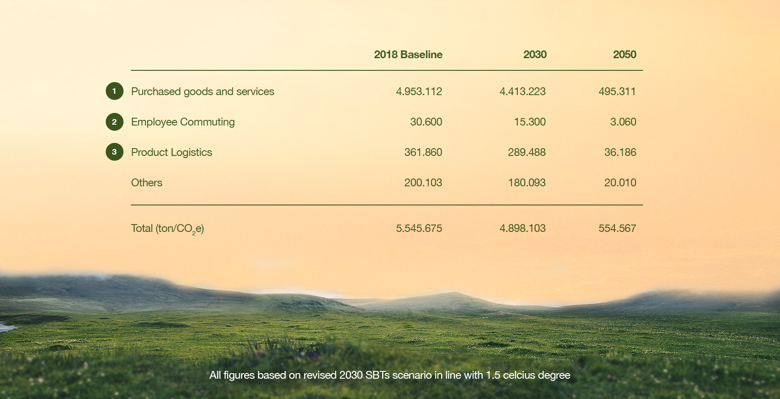Click the number 2 circle badge
Screen dimensions: 780x399
tap(114, 122)
